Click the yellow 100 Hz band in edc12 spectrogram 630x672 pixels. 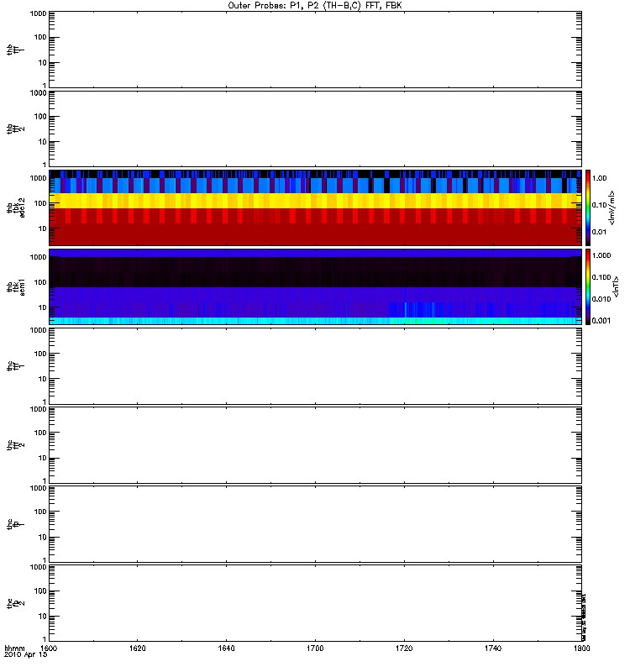pyautogui.click(x=315, y=201)
